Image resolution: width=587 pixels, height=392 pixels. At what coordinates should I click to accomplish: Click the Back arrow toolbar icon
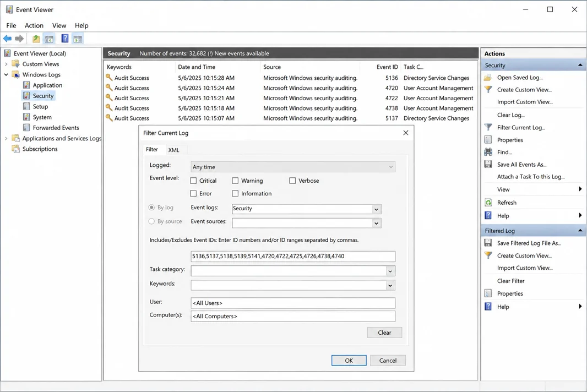[x=7, y=39]
